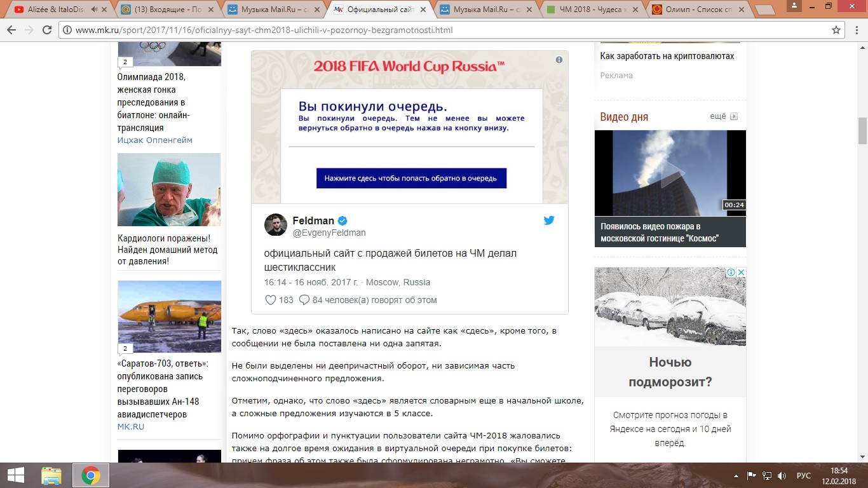Click badge '2' on Саратов photo
Image resolution: width=868 pixels, height=488 pixels.
click(x=125, y=348)
